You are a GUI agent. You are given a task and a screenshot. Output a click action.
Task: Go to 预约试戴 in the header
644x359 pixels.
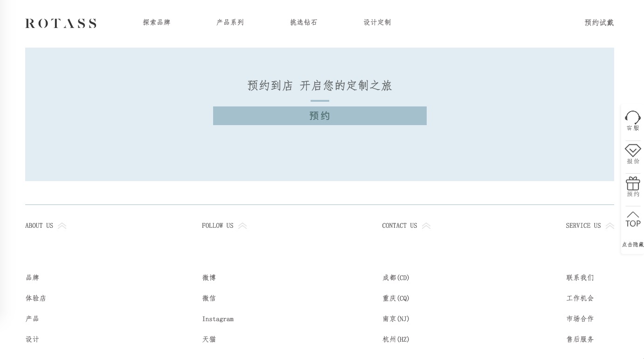599,22
